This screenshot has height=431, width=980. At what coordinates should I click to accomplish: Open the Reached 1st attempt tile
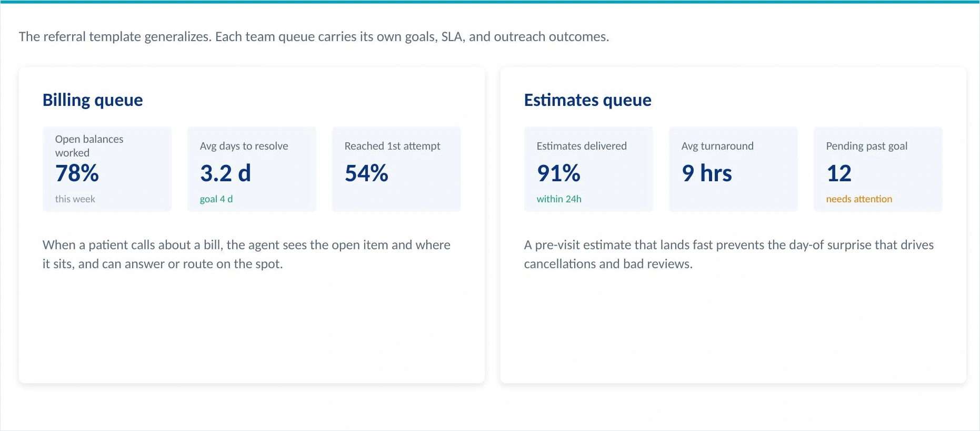point(396,169)
